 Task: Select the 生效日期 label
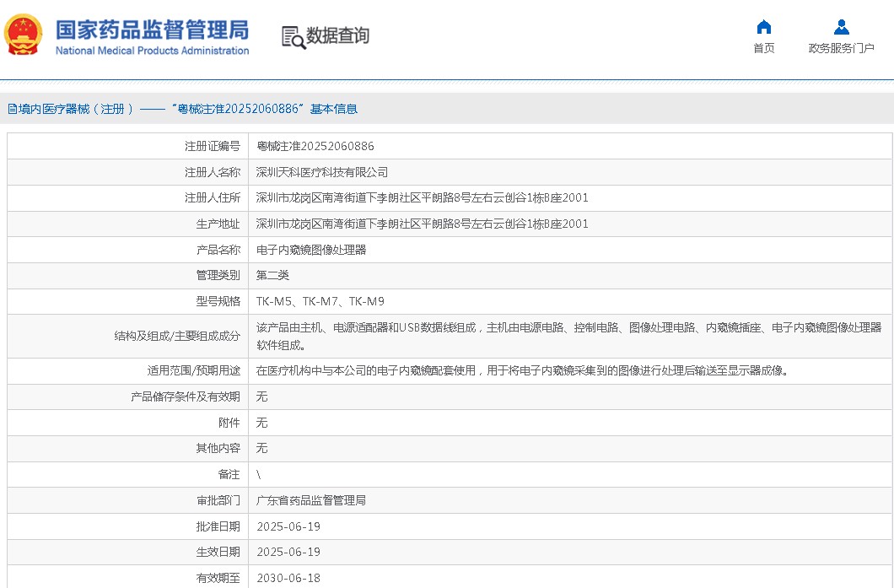click(218, 552)
